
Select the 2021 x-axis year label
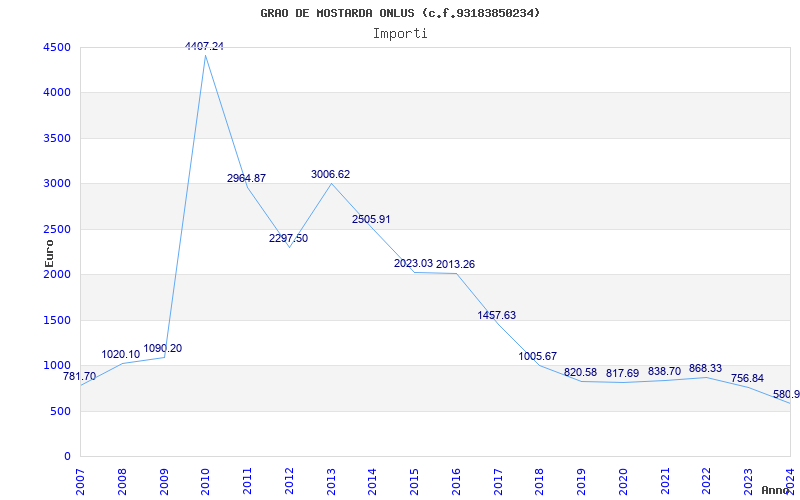click(665, 482)
